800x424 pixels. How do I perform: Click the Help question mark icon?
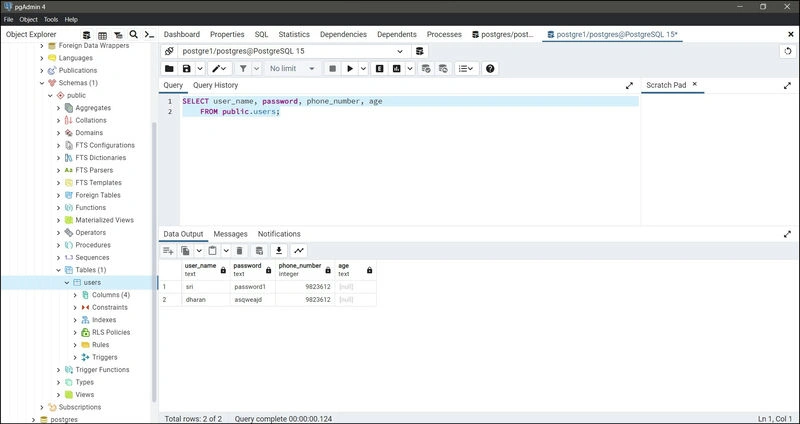coord(490,68)
